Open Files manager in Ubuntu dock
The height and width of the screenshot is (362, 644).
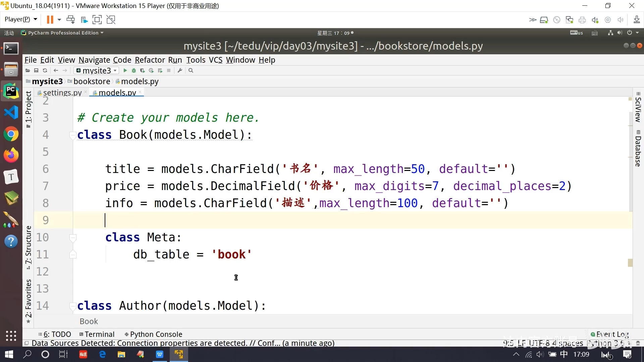click(x=11, y=69)
